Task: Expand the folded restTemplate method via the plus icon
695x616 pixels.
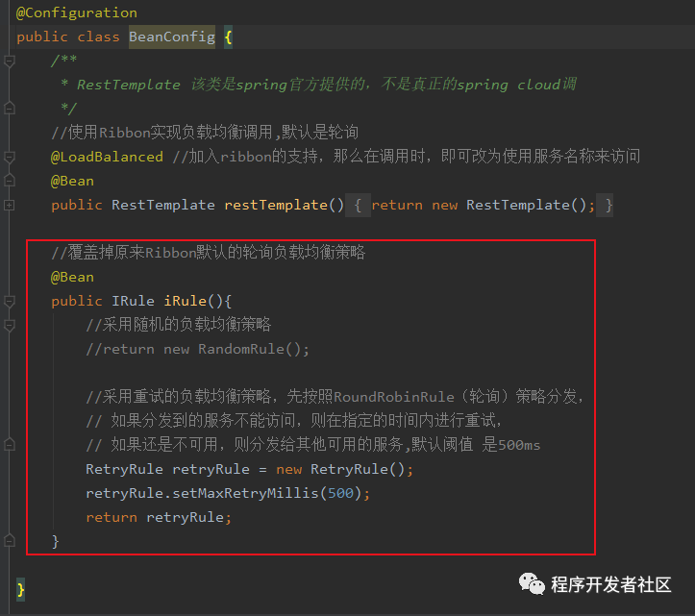Action: click(x=10, y=206)
